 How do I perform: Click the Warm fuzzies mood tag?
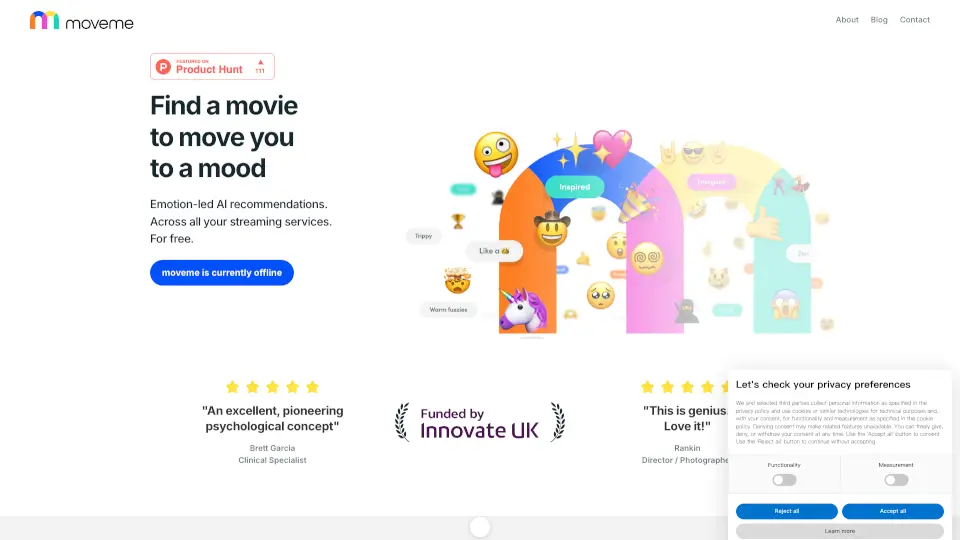[448, 310]
